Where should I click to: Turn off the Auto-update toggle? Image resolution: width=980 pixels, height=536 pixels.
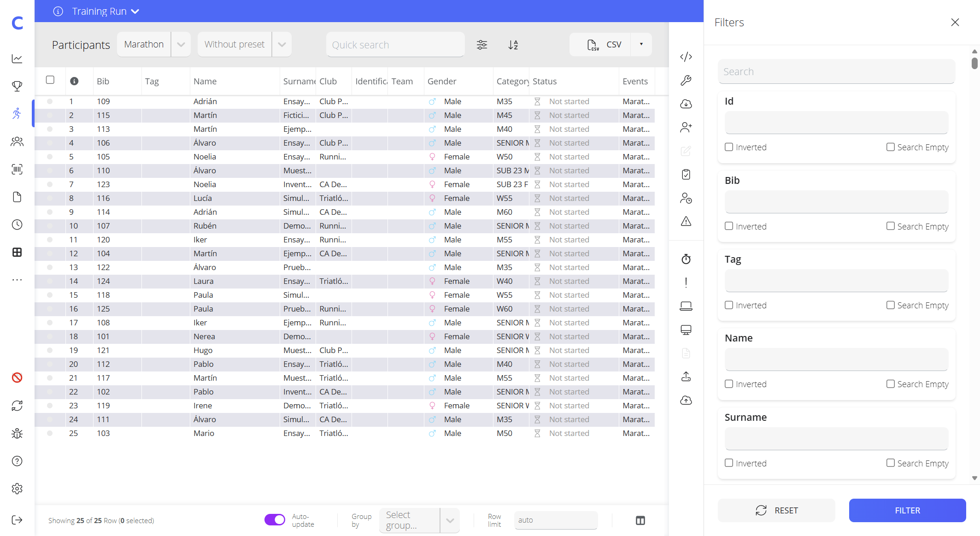click(275, 520)
